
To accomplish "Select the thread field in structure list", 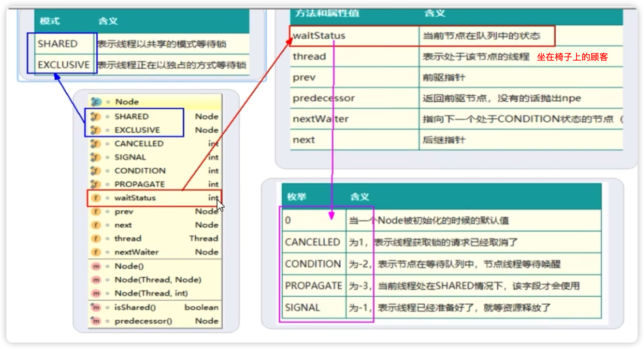I will click(155, 239).
